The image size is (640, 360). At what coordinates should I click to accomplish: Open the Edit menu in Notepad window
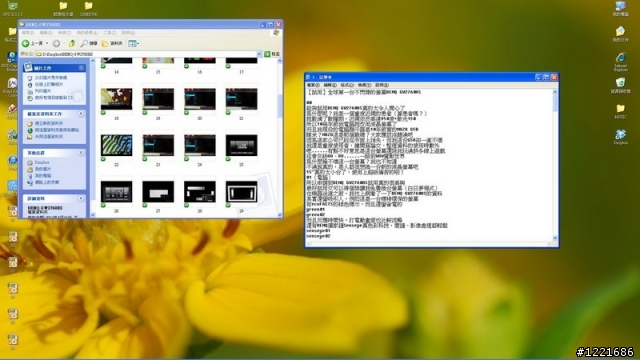330,85
